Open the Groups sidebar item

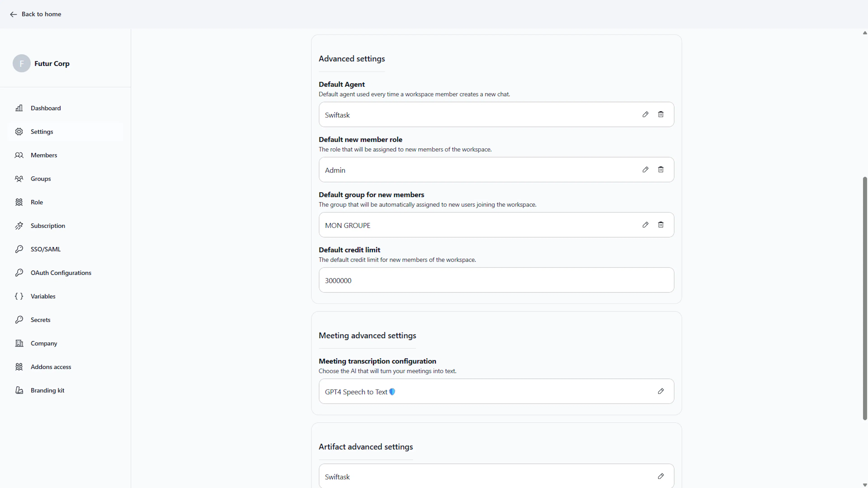click(40, 179)
